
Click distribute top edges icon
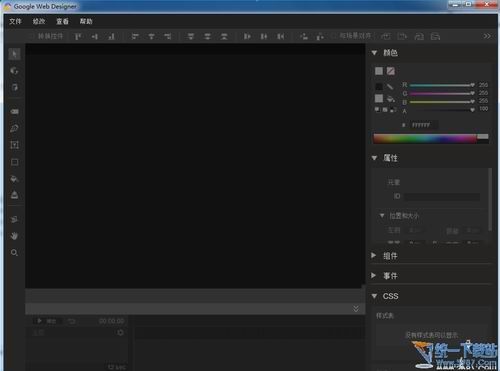tap(191, 36)
